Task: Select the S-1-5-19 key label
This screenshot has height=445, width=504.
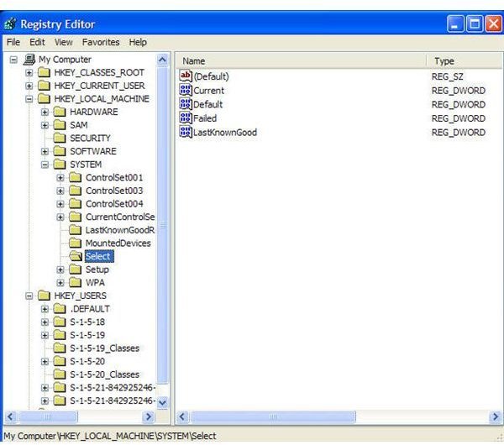Action: (87, 335)
